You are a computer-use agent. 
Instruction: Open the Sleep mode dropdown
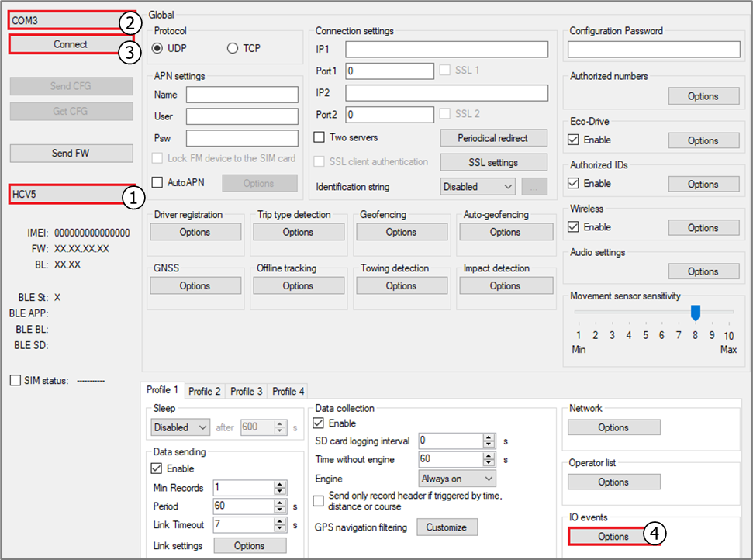[x=180, y=427]
